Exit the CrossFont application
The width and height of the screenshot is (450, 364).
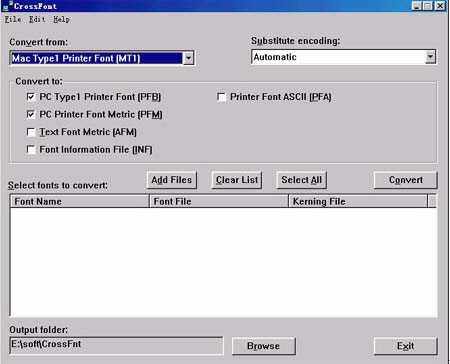click(x=405, y=346)
